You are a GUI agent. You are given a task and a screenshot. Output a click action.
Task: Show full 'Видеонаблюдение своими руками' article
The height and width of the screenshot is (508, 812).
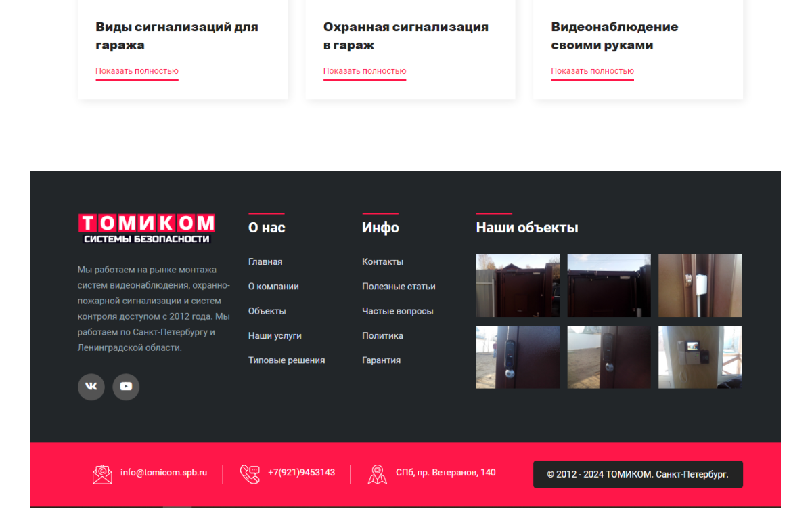(592, 71)
